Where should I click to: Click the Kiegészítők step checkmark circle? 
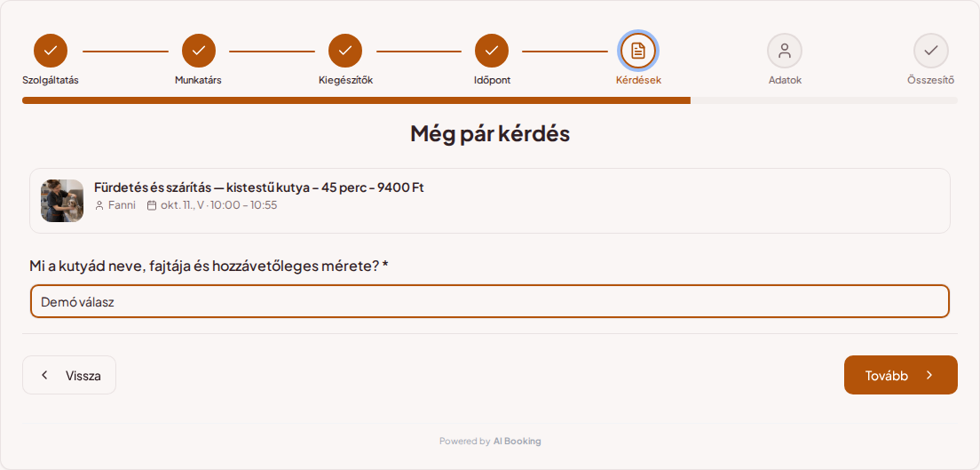click(x=345, y=51)
